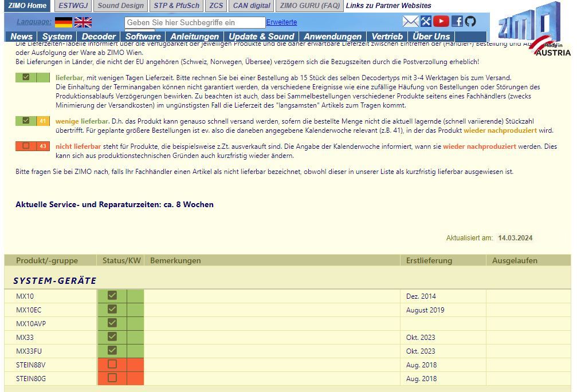Switch language to English flag
The width and height of the screenshot is (577, 392).
[x=83, y=22]
